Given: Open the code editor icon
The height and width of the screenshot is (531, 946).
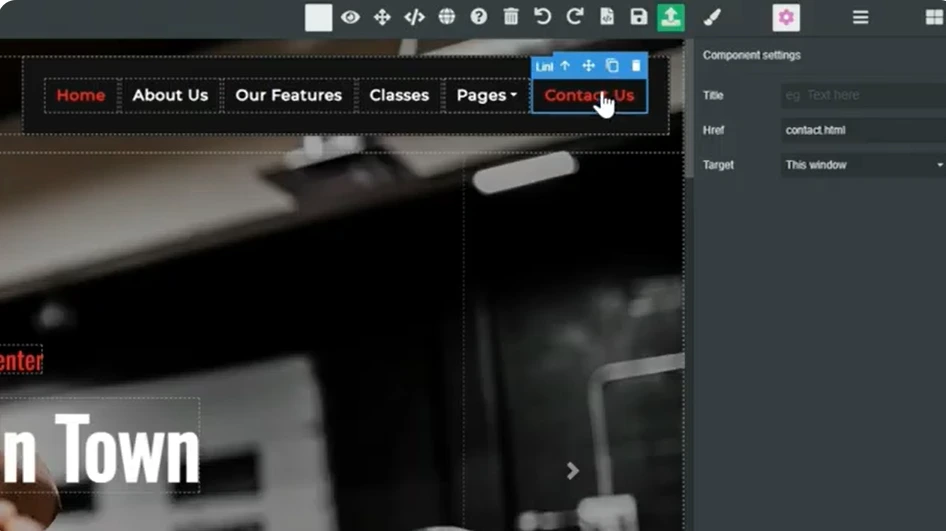Looking at the screenshot, I should click(414, 17).
